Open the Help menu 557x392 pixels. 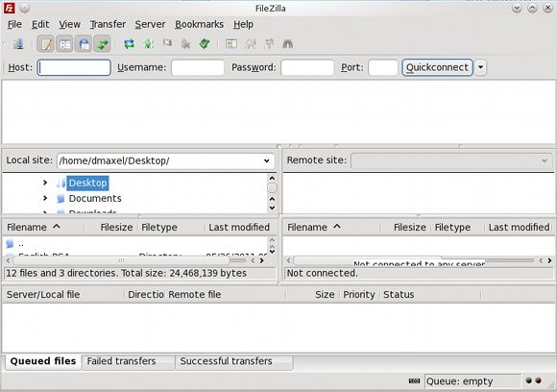pos(243,25)
